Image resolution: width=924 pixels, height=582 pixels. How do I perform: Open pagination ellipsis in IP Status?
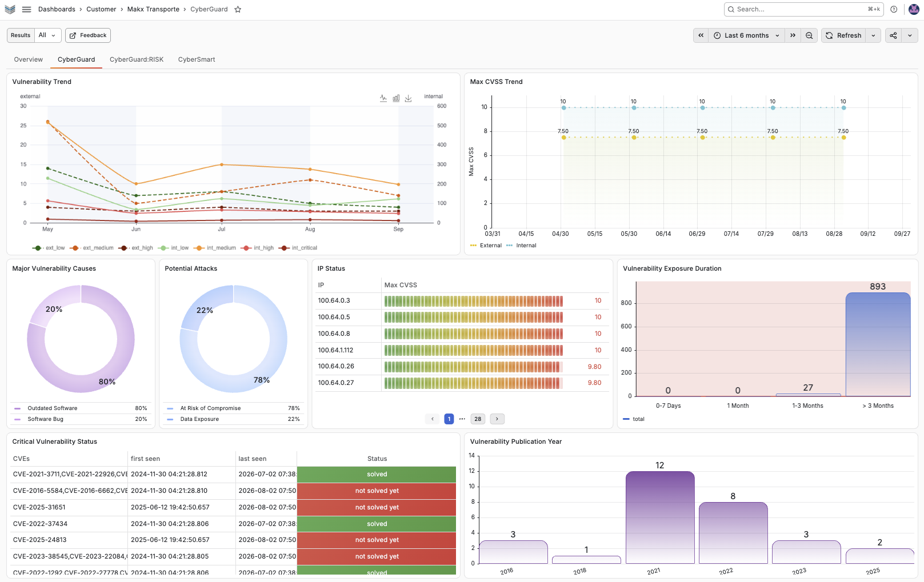[462, 419]
